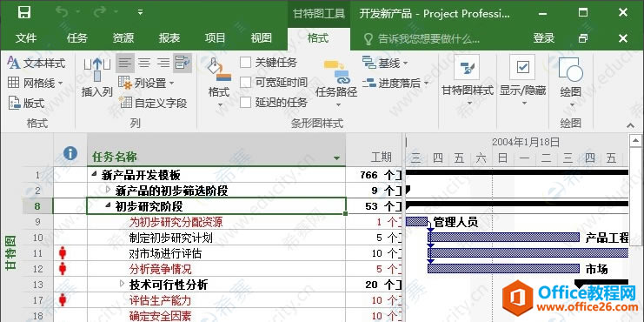Click the Undo arrow icon
Viewport: 644px width, 322px height.
[62, 13]
